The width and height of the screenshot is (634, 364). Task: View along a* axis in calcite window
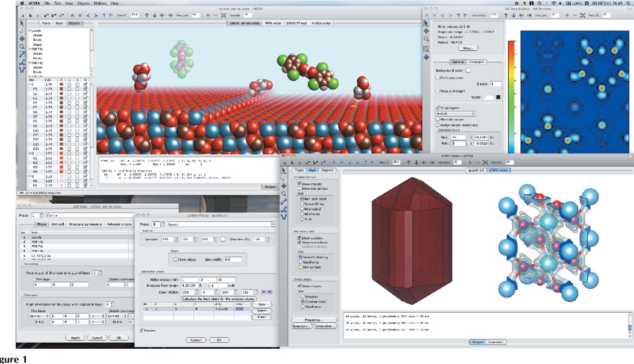[x=46, y=15]
